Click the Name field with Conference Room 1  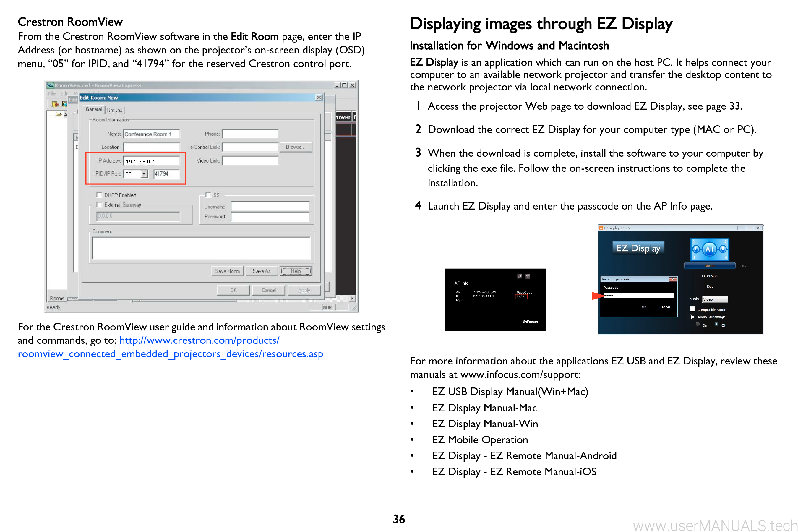tap(151, 134)
